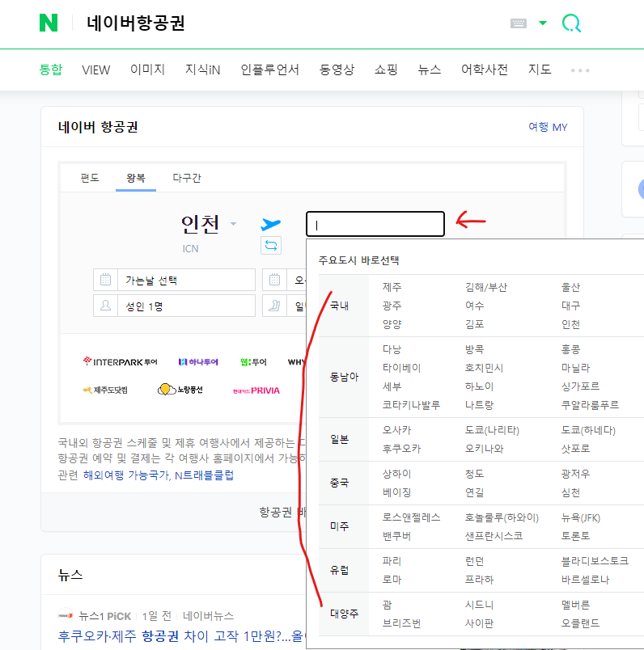Pick 울산 in the city list
The image size is (644, 650).
click(570, 287)
